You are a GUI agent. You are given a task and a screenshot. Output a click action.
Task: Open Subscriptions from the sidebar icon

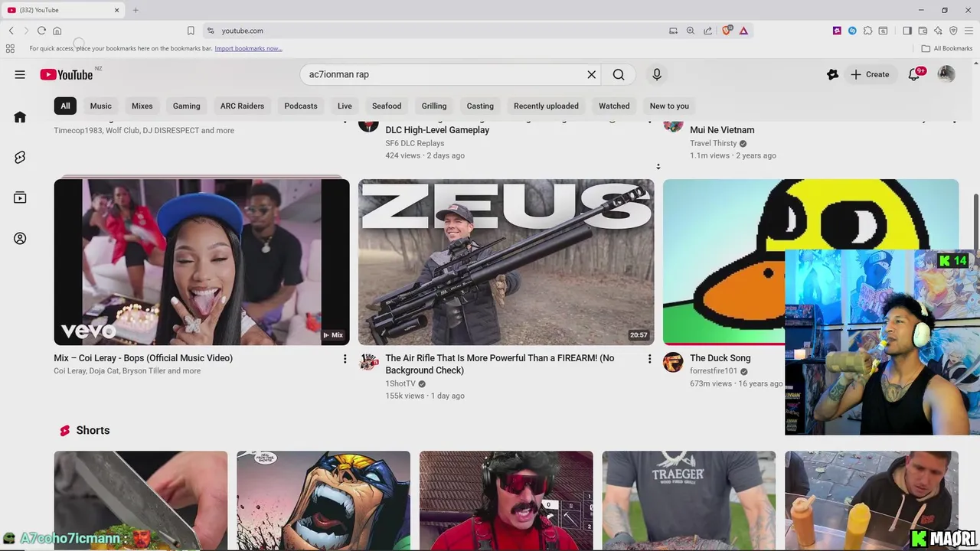coord(20,197)
